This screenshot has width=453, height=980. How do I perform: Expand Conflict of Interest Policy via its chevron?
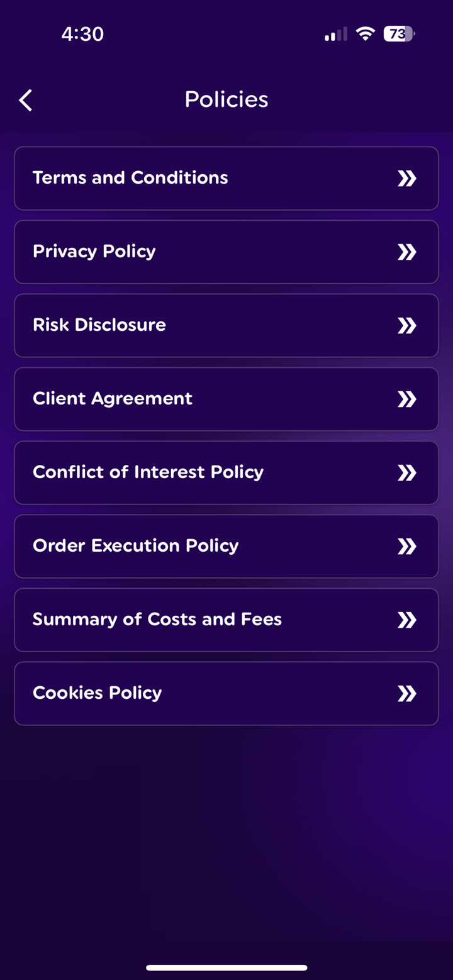407,473
